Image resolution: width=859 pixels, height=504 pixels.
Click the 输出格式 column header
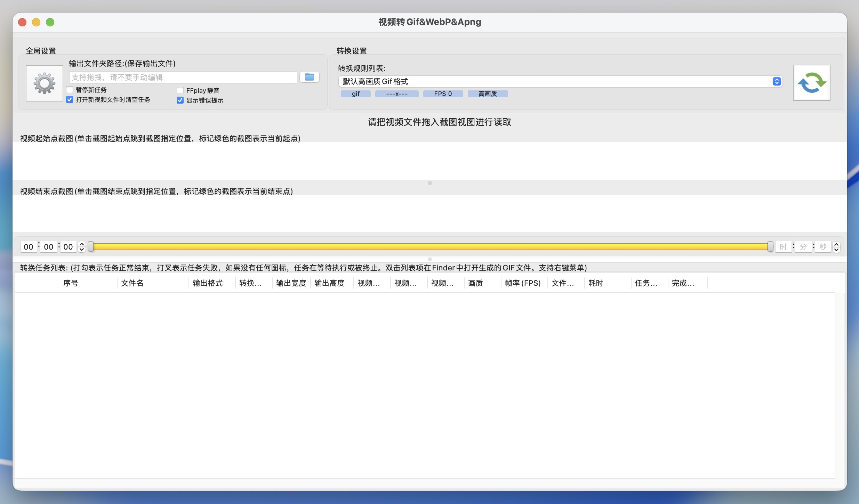pos(208,283)
